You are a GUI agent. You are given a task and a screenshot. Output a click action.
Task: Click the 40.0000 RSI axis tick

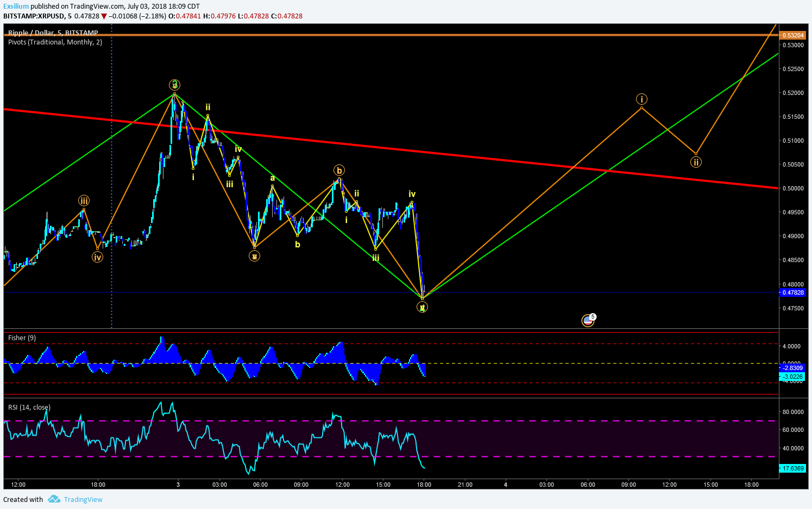793,448
